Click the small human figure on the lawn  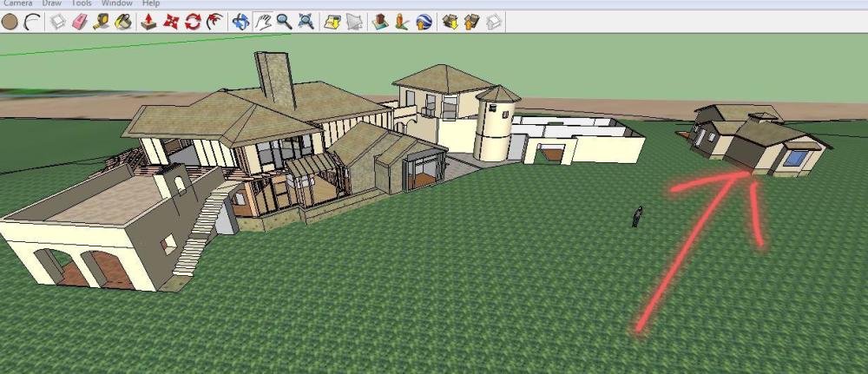click(x=637, y=217)
